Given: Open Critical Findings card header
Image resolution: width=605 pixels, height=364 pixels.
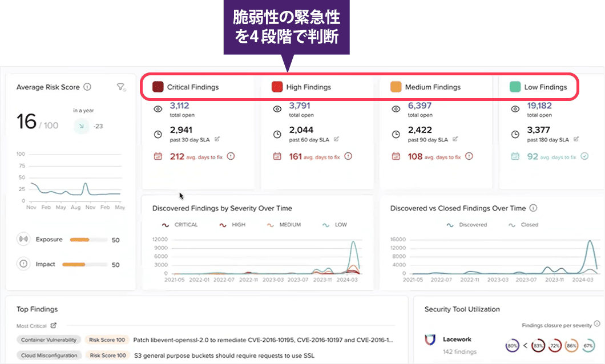Looking at the screenshot, I should tap(192, 87).
